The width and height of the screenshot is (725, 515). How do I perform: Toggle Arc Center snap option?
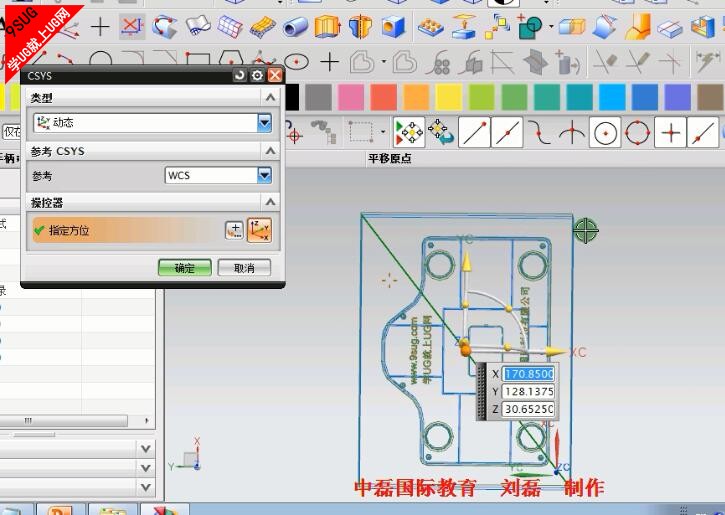click(605, 133)
